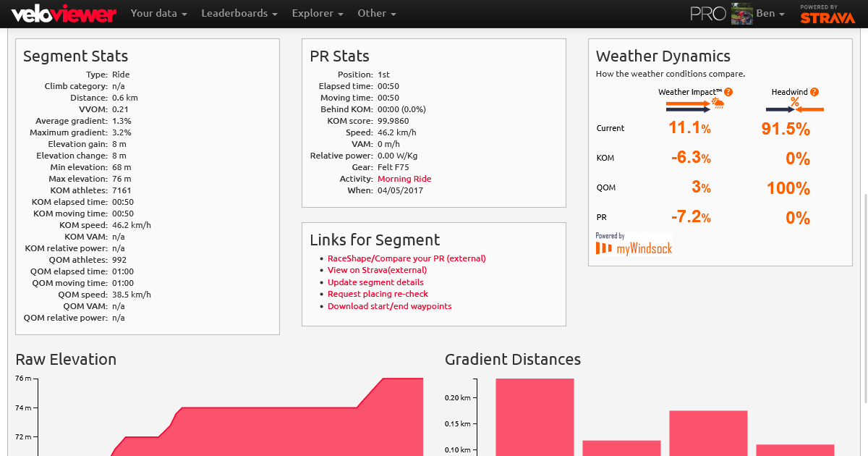Open the Headwind help icon
This screenshot has height=456, width=868.
814,91
